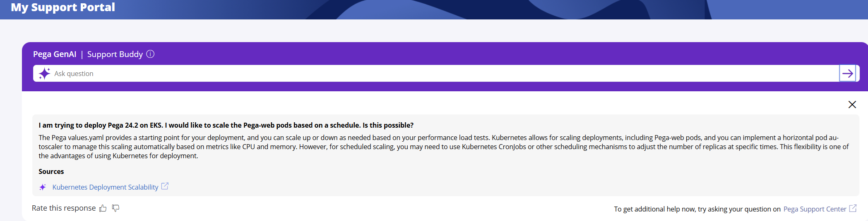Image resolution: width=868 pixels, height=221 pixels.
Task: Open the Pega Support Center link
Action: point(815,209)
